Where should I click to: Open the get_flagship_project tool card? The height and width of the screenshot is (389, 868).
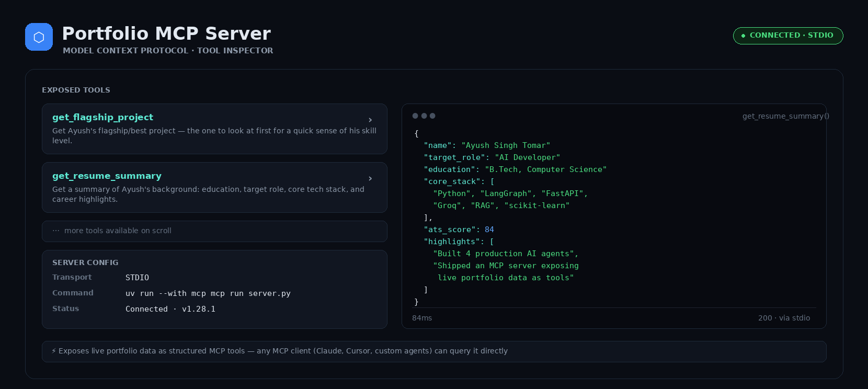click(214, 129)
